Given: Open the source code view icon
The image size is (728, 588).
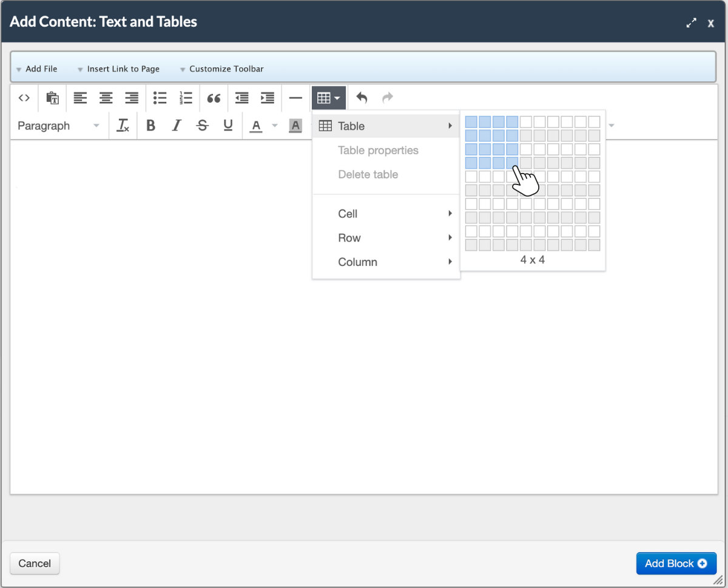Looking at the screenshot, I should [24, 98].
